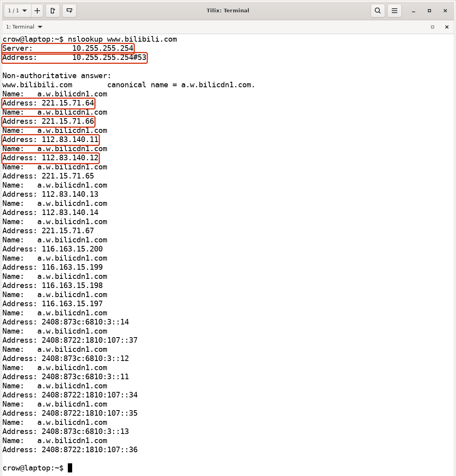Close the Tilix window
Viewport: 456px width, 476px height.
pos(445,11)
